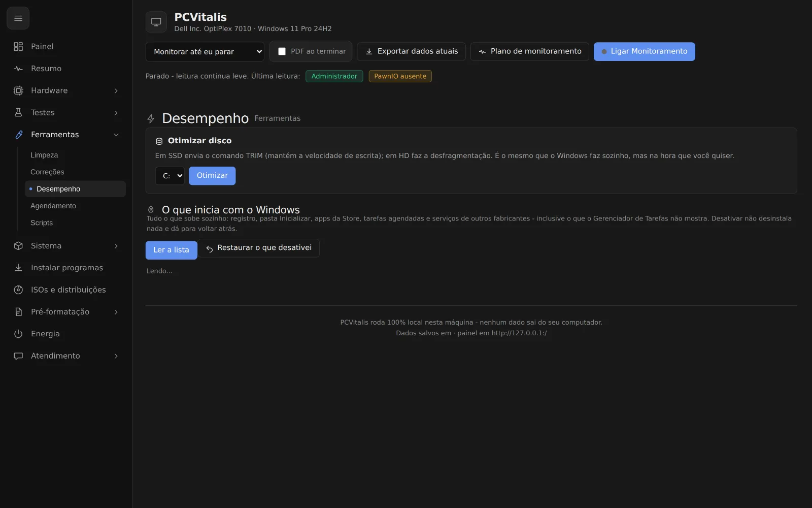The image size is (812, 508).
Task: Open the Monitorar até eu parar dropdown
Action: click(205, 52)
